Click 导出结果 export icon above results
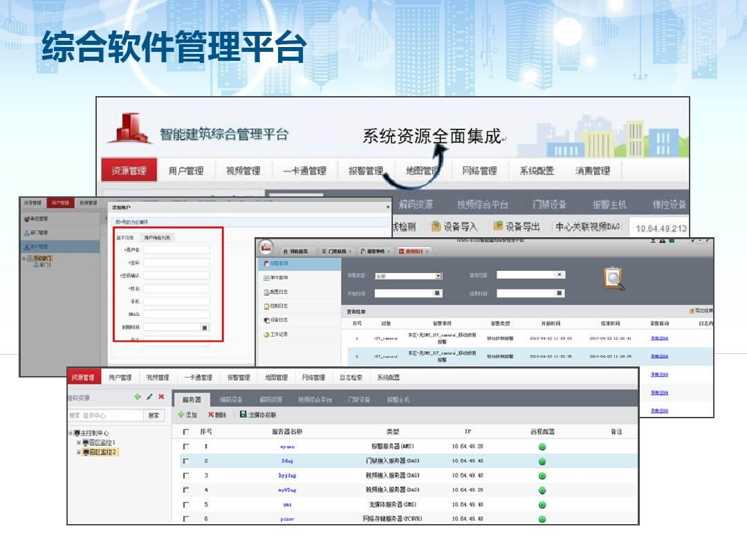The height and width of the screenshot is (560, 747). click(x=701, y=311)
